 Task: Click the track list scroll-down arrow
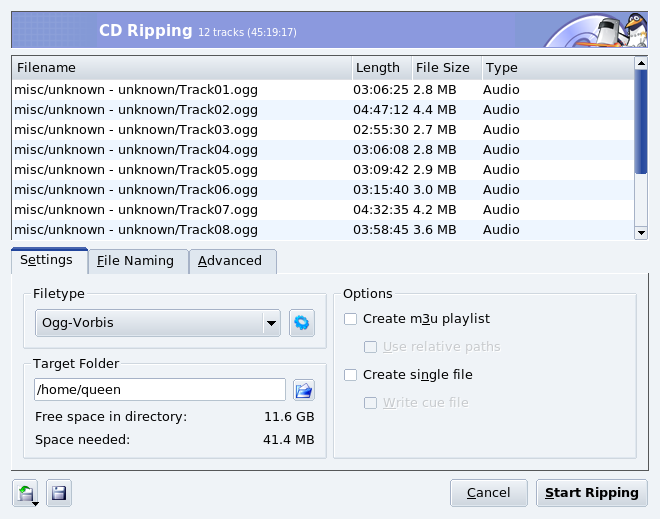coord(641,233)
